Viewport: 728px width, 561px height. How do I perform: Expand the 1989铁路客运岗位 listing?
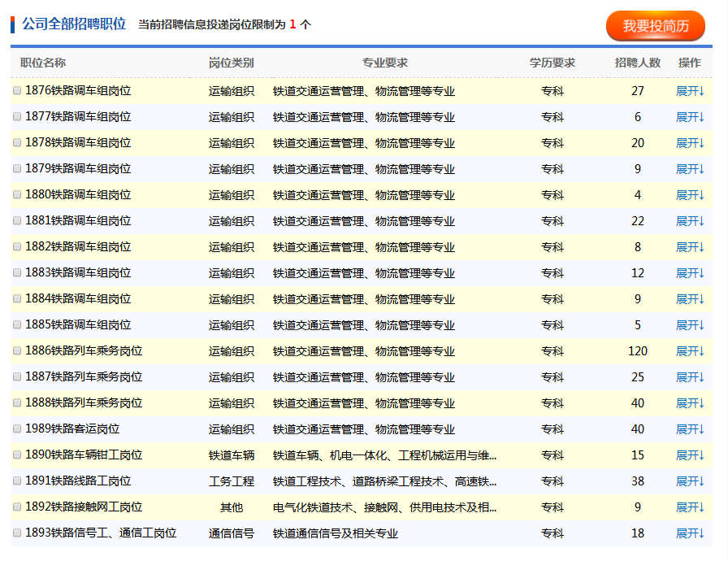(x=690, y=428)
